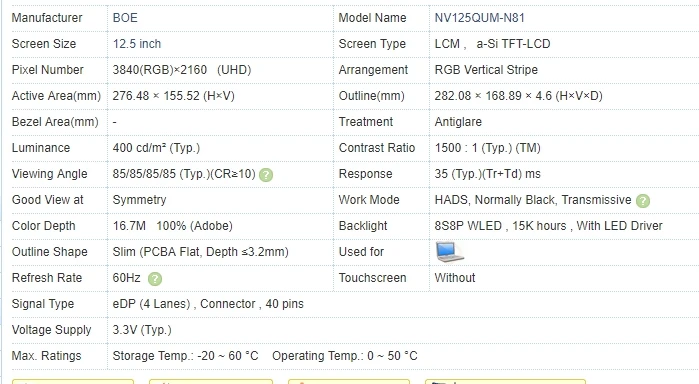Click the pixel number 3840(RGB)×2160 (UHD)

pos(181,70)
